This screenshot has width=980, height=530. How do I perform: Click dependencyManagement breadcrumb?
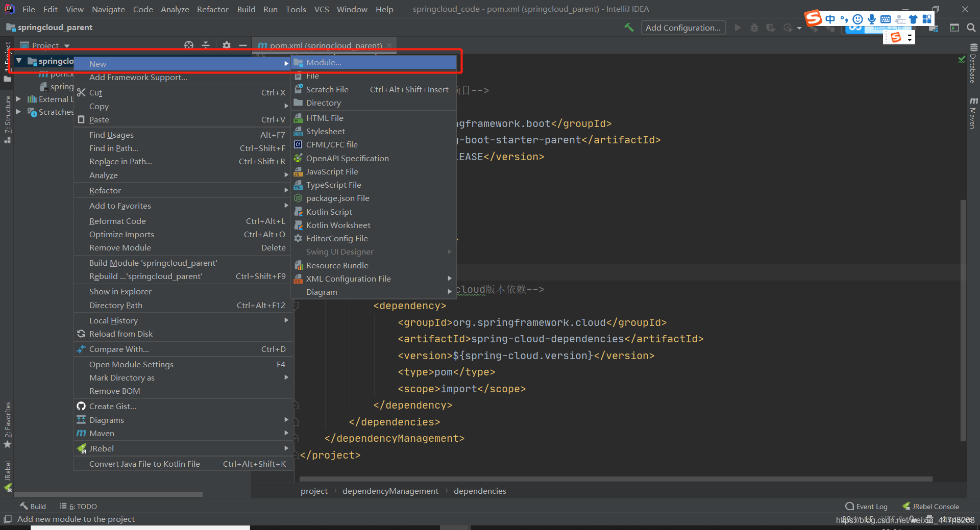coord(390,491)
